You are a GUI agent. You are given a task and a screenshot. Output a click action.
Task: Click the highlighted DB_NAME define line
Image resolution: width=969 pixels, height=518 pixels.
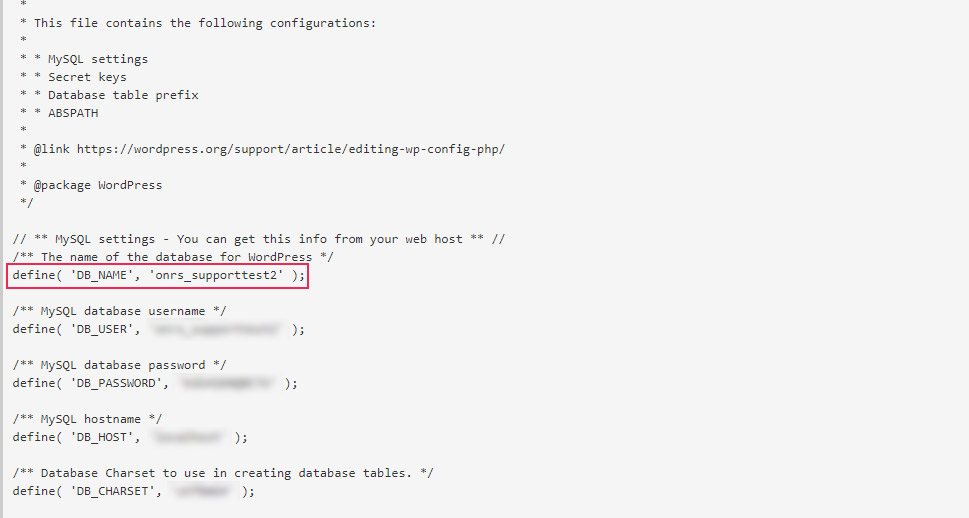(x=158, y=276)
